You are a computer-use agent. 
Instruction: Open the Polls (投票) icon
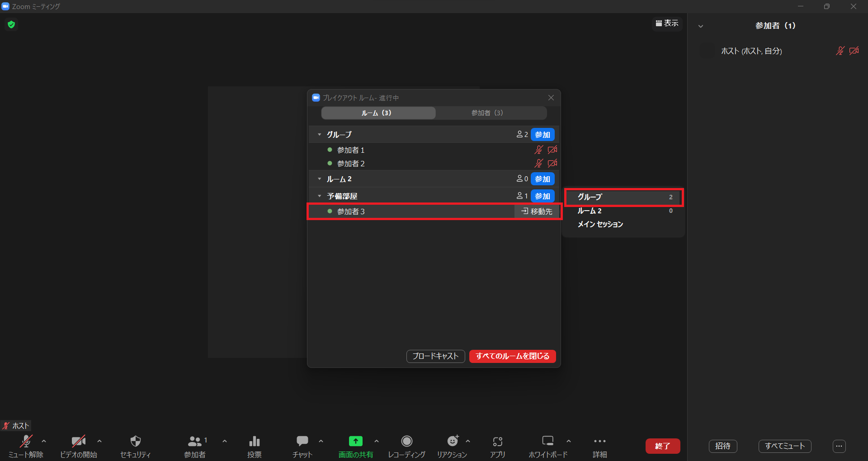[x=254, y=442]
